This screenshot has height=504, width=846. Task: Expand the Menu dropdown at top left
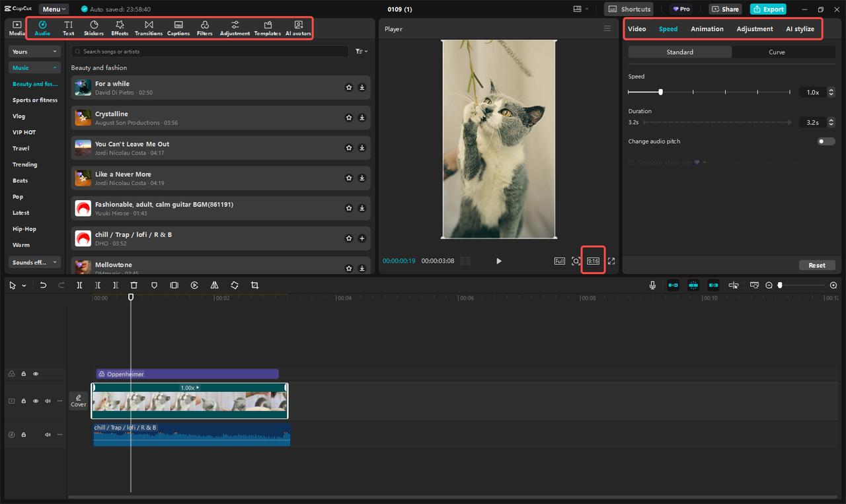[x=53, y=9]
